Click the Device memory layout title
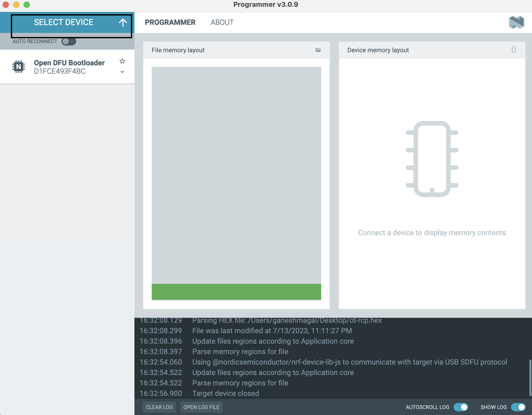 pos(378,50)
